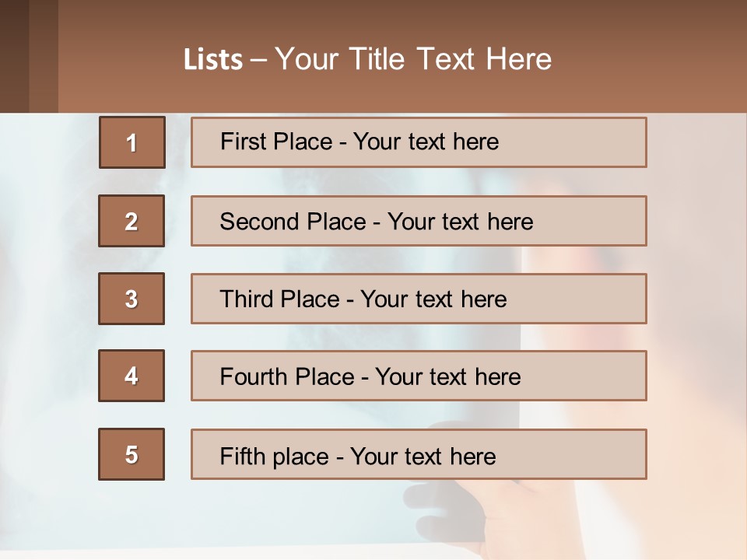Click the Third Place text bar
747x560 pixels.
click(419, 299)
